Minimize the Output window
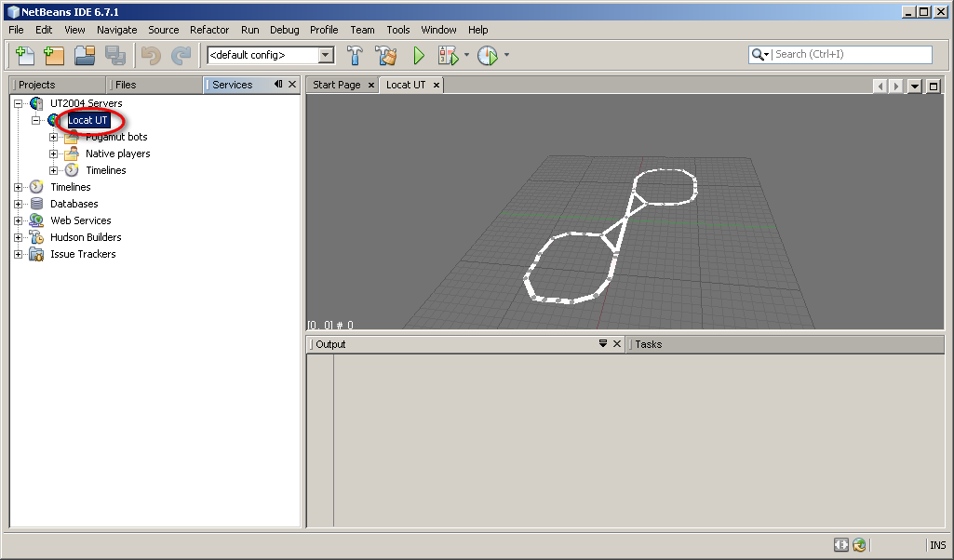Image resolution: width=954 pixels, height=560 pixels. click(603, 343)
